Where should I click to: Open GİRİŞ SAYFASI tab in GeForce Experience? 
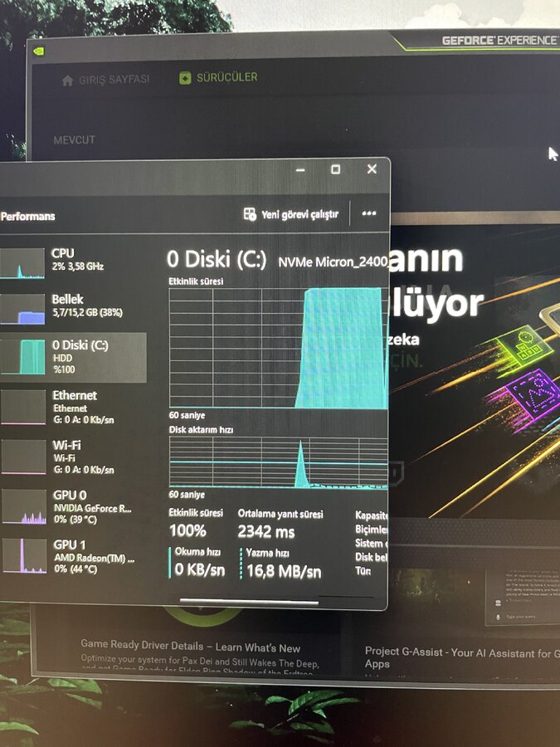click(x=105, y=80)
